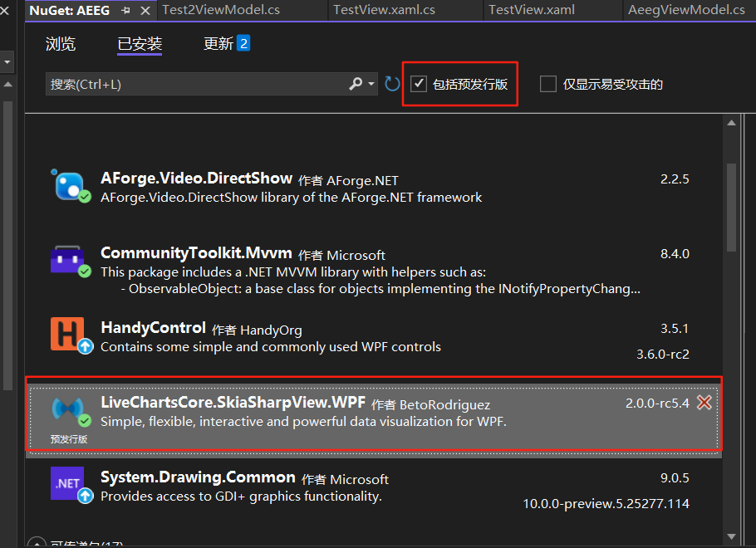Image resolution: width=756 pixels, height=548 pixels.
Task: Click the refresh icon beside the search box
Action: (391, 83)
